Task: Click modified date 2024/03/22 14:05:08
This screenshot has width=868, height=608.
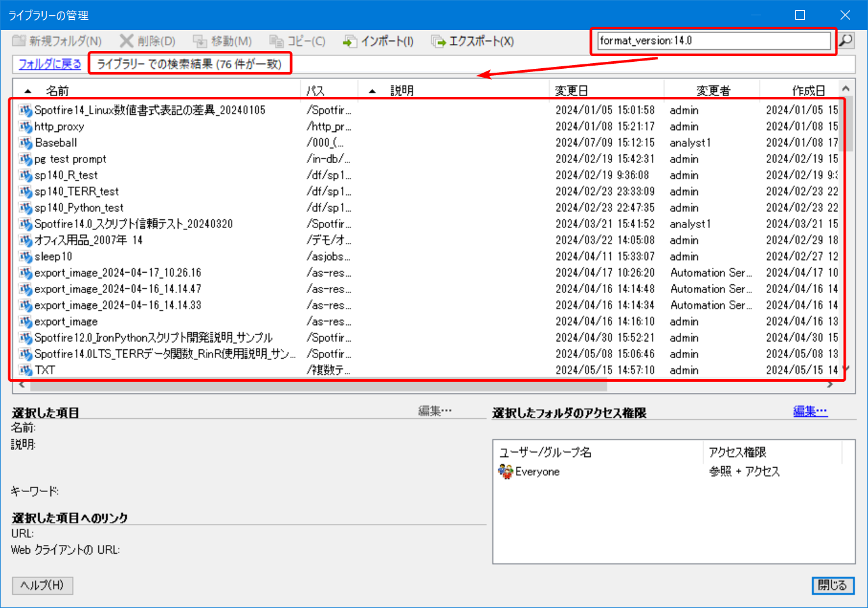Action: pyautogui.click(x=605, y=240)
